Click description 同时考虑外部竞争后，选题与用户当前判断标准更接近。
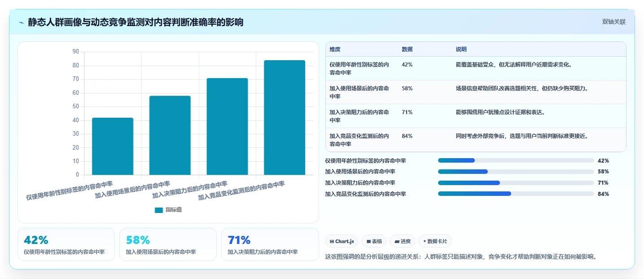644x279 pixels. 522,136
